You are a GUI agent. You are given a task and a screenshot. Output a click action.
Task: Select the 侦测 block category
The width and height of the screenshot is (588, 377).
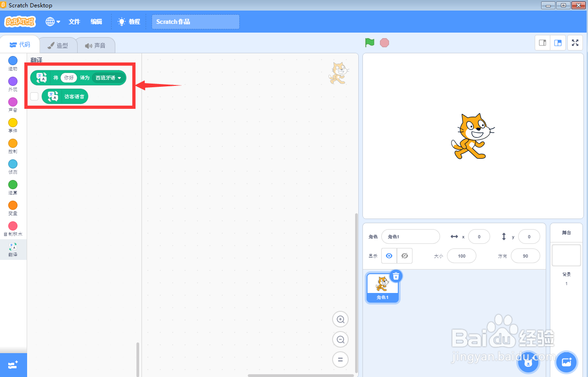point(13,167)
